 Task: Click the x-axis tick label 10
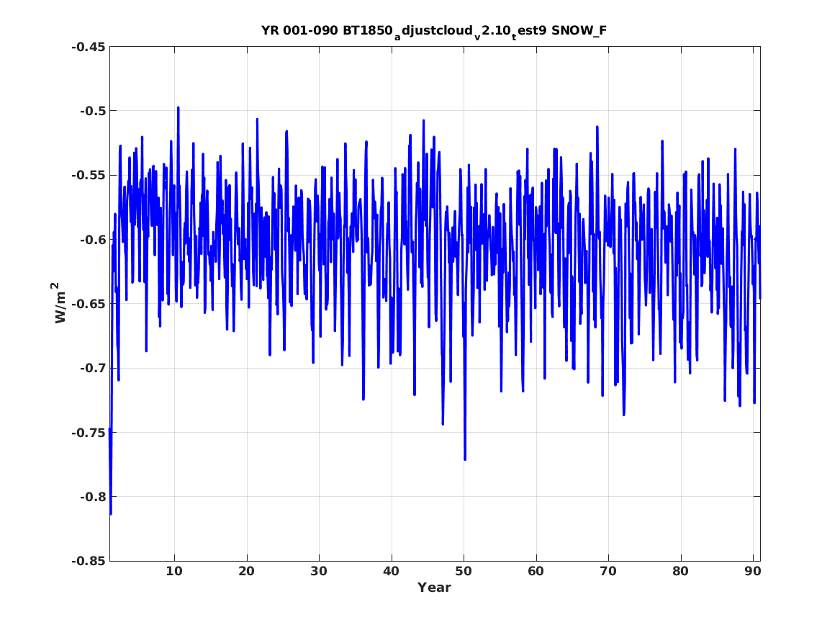[x=174, y=571]
